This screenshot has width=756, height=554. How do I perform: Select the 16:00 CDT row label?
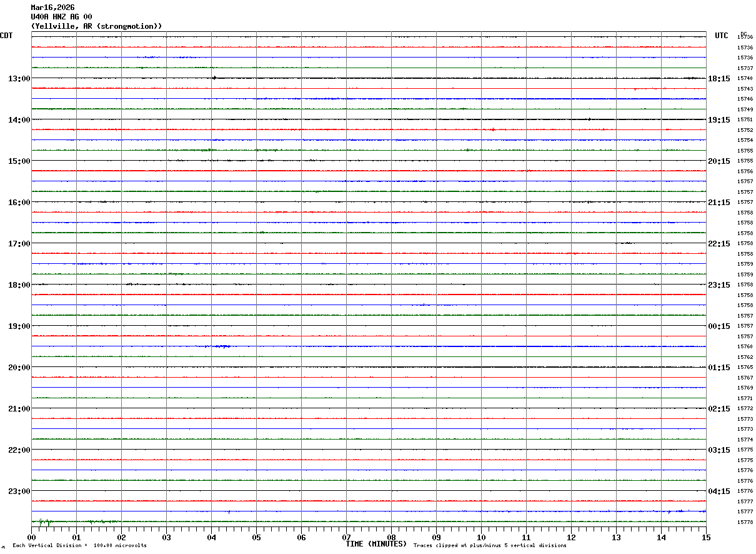pyautogui.click(x=19, y=203)
